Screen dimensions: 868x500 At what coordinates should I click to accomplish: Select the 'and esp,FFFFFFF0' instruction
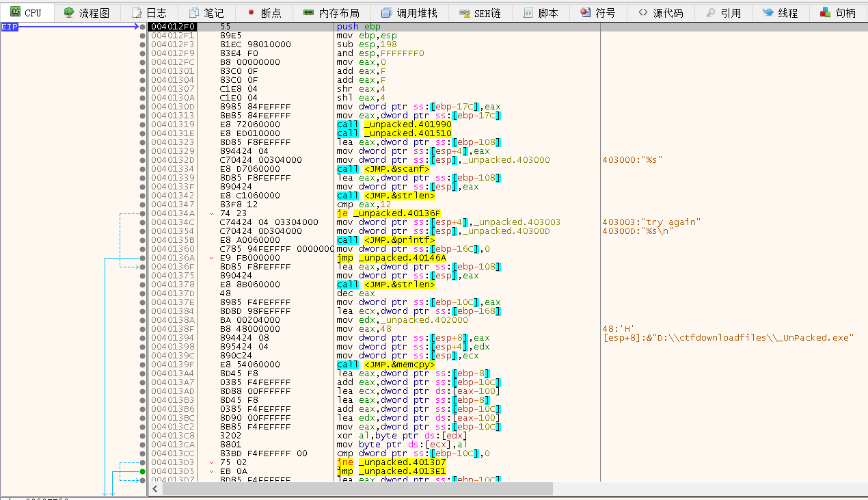click(x=380, y=53)
